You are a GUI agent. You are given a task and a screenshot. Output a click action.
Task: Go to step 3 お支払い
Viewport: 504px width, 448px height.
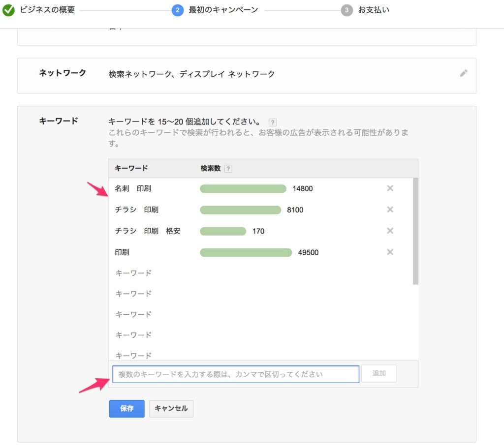point(346,10)
